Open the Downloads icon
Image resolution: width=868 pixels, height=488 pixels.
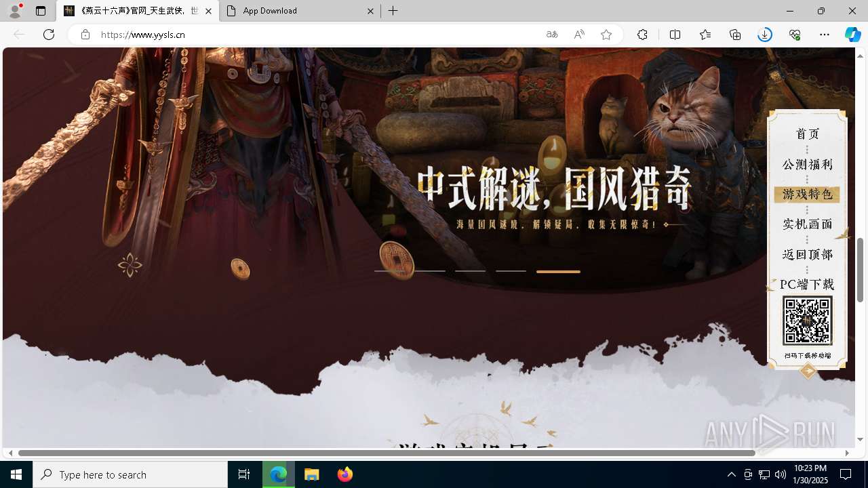765,35
